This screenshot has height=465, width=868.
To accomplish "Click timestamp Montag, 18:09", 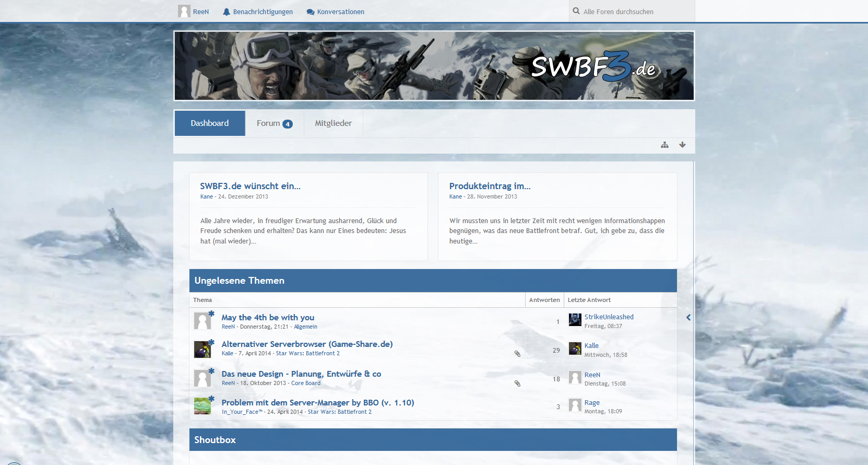I will [603, 412].
